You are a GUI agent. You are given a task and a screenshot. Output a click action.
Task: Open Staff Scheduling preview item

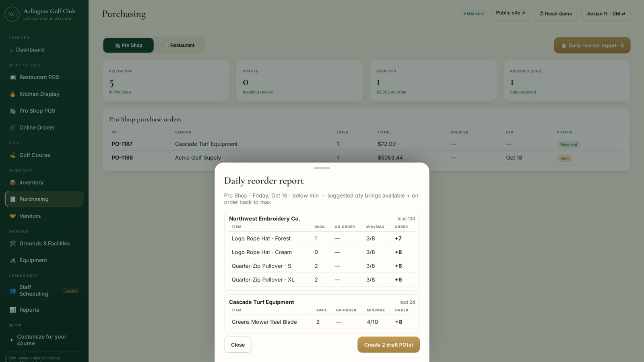pyautogui.click(x=44, y=290)
